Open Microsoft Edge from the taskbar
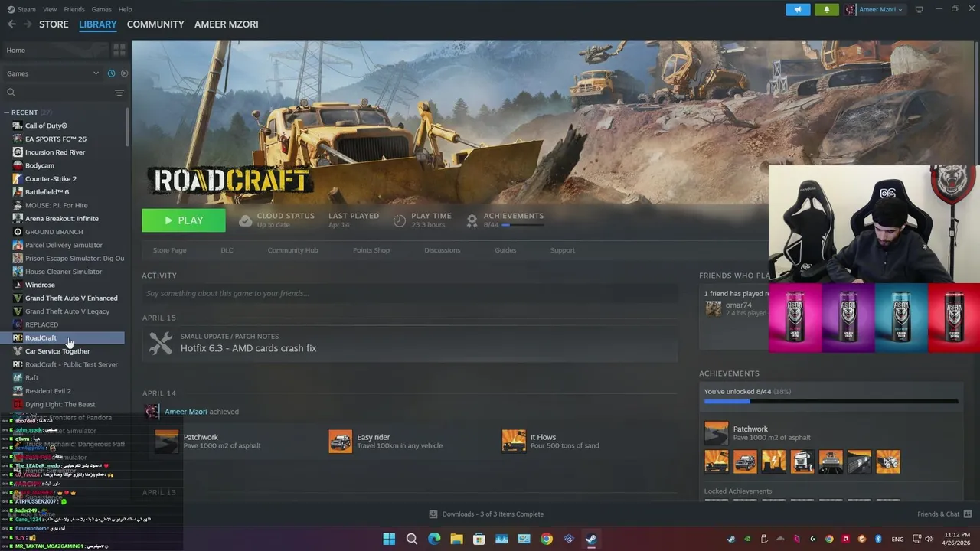Image resolution: width=980 pixels, height=551 pixels. coord(434,539)
